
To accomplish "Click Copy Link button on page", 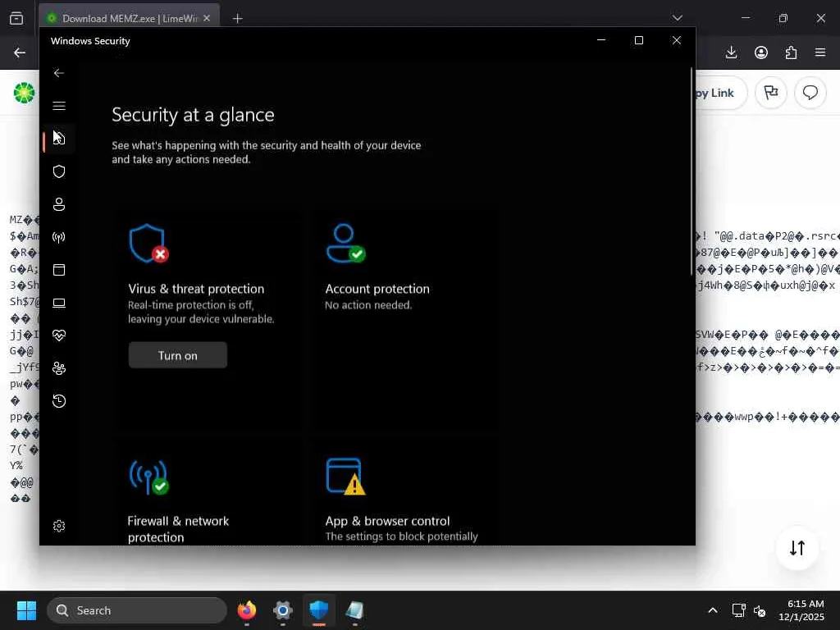I will coord(720,94).
